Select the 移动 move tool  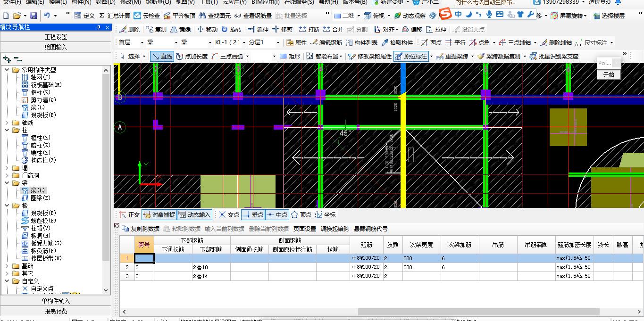[207, 29]
